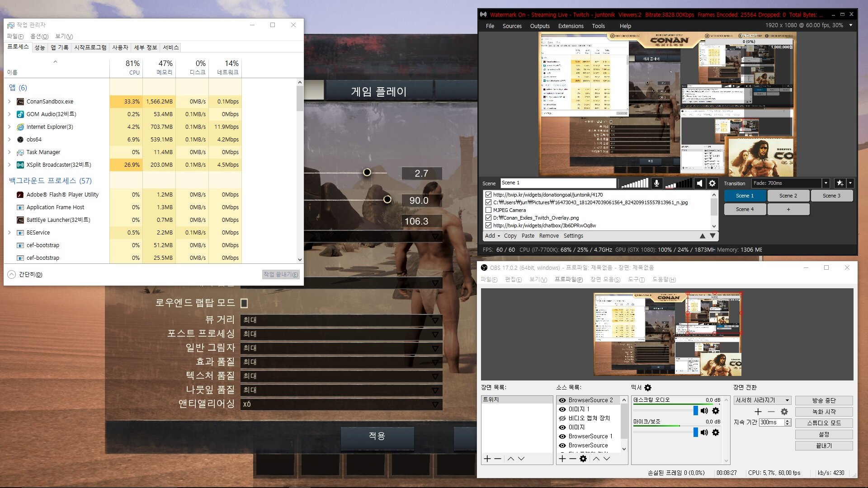Click the XSplit Scene 1 name field
The height and width of the screenshot is (488, 868).
coord(558,183)
